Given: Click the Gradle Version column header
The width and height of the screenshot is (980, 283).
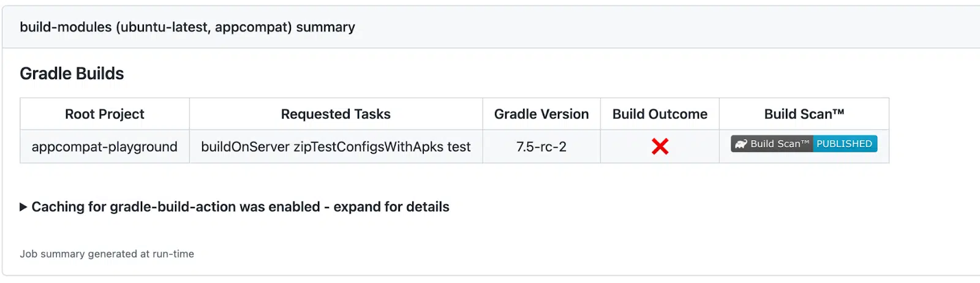Looking at the screenshot, I should [x=541, y=114].
